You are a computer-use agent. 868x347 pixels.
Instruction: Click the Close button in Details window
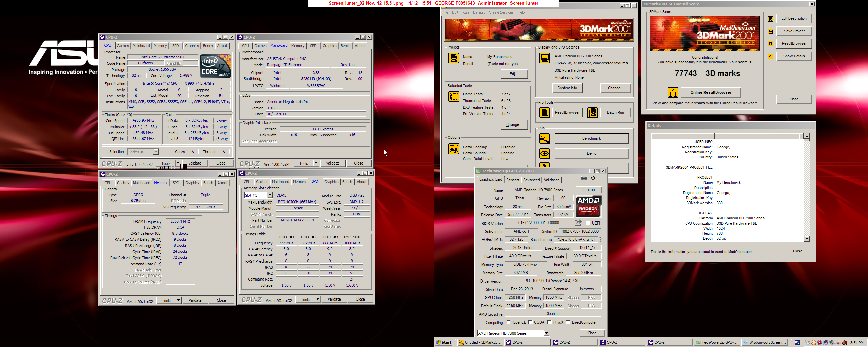point(797,251)
